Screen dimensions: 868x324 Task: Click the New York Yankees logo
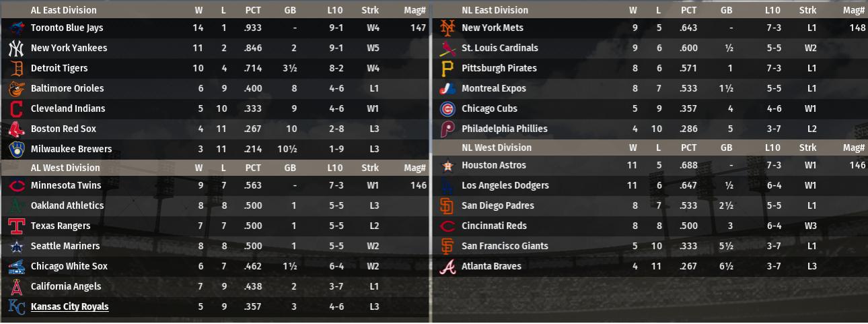[x=16, y=48]
